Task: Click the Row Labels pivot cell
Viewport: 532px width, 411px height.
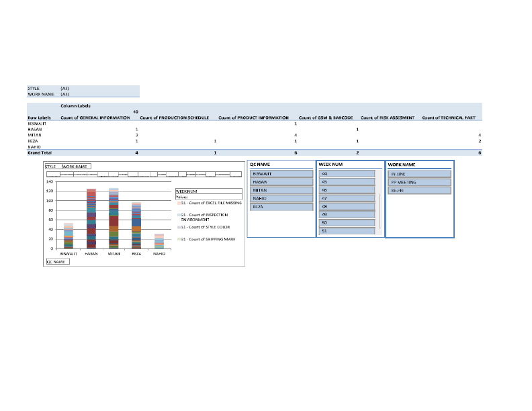Action: click(x=39, y=118)
